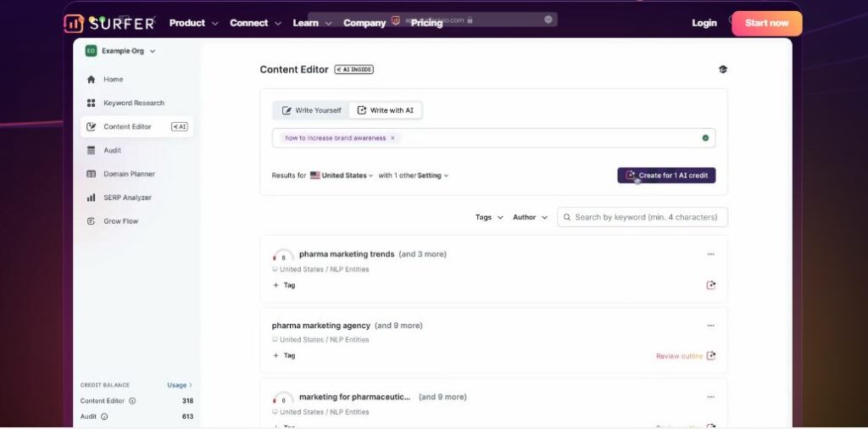The image size is (868, 429).
Task: Switch to Write Yourself mode
Action: click(x=311, y=111)
